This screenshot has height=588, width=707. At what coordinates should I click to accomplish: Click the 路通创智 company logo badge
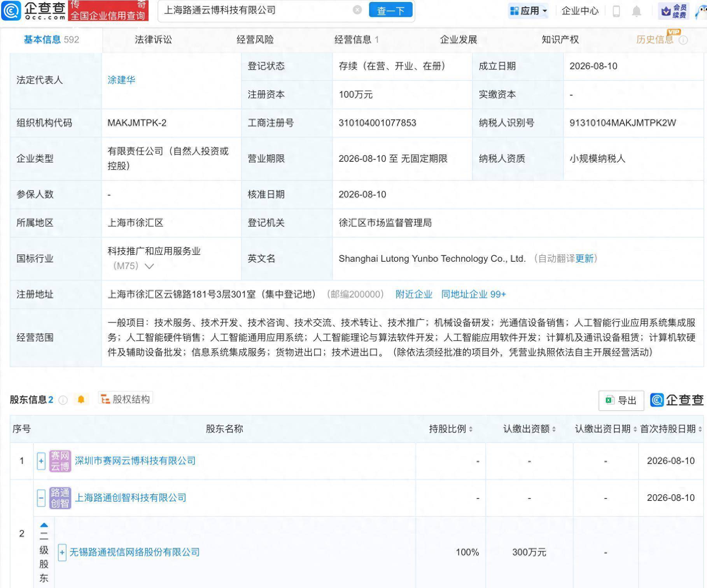point(60,498)
